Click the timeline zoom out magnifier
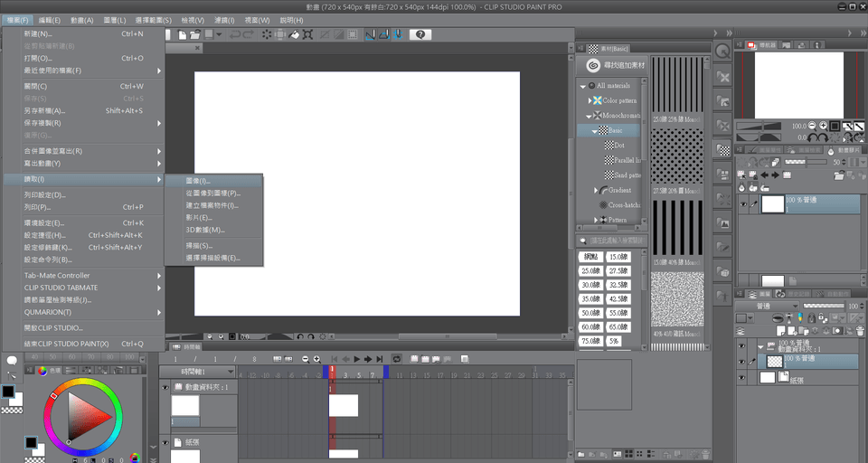The height and width of the screenshot is (463, 868). (x=305, y=359)
